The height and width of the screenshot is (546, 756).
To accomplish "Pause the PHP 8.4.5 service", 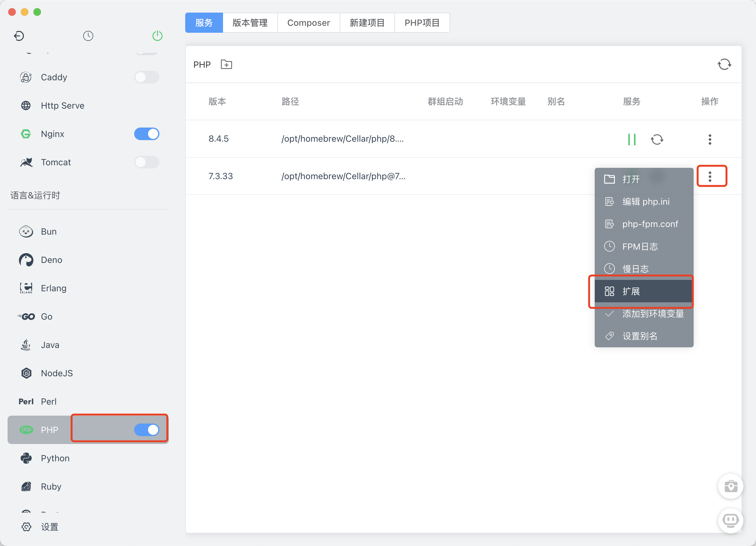I will pyautogui.click(x=631, y=139).
